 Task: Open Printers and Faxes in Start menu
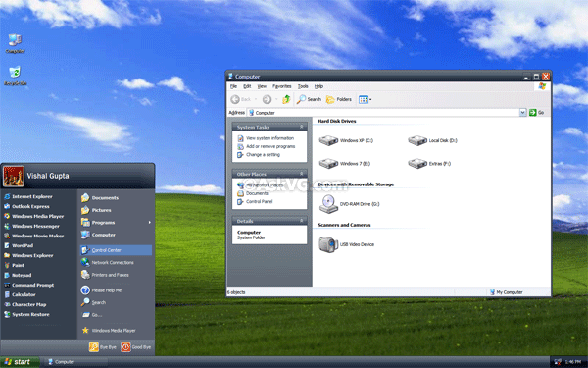click(x=105, y=275)
